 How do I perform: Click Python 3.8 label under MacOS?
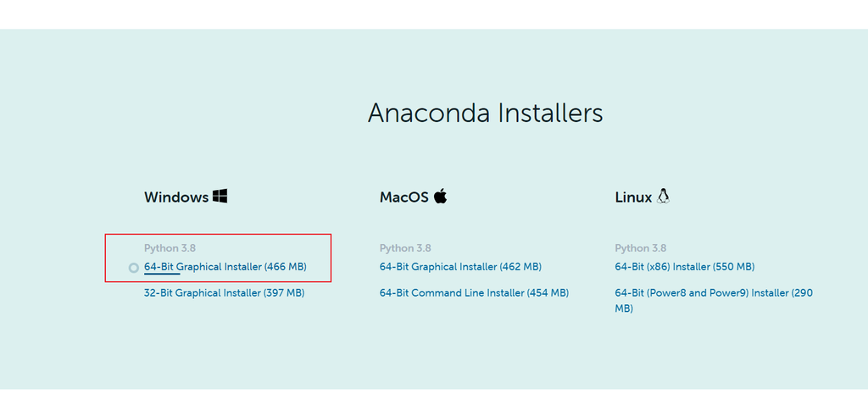tap(405, 248)
